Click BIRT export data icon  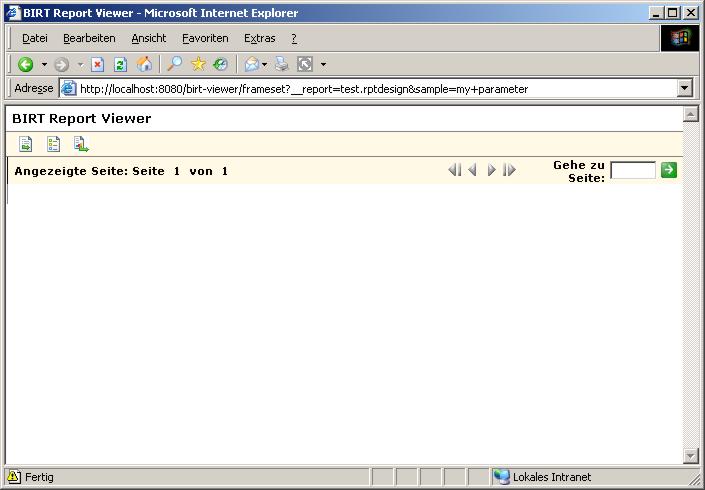click(81, 144)
